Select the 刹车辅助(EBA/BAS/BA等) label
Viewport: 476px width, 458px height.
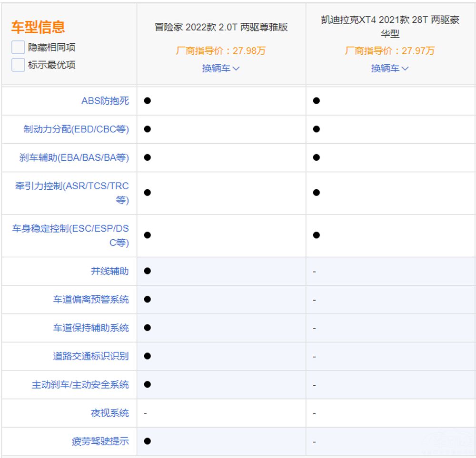tap(74, 158)
